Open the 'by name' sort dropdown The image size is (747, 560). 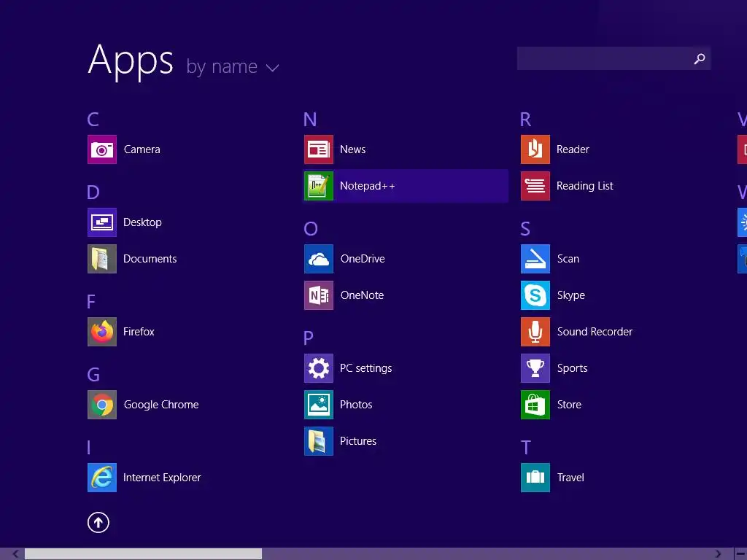pyautogui.click(x=233, y=67)
